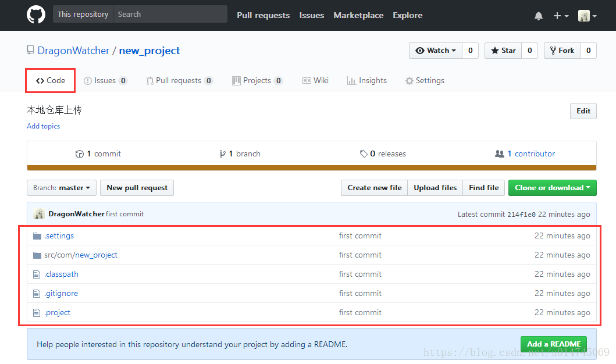The image size is (616, 364).
Task: Click the Issues tab icon
Action: (x=88, y=80)
